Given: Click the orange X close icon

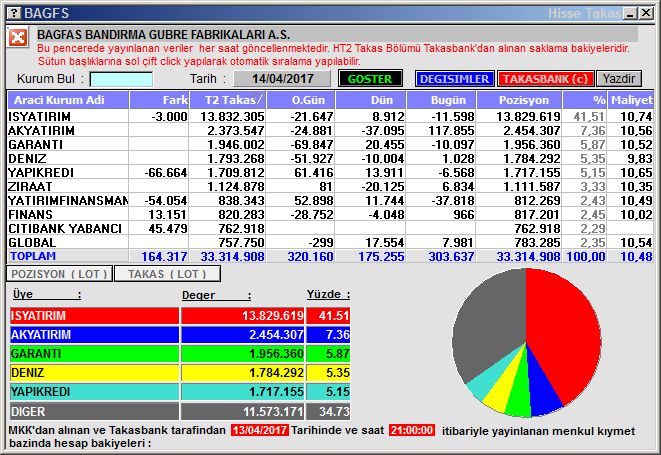Looking at the screenshot, I should coord(18,38).
